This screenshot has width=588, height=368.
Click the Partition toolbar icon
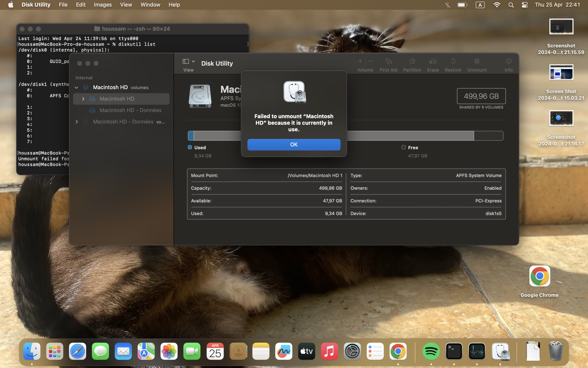click(x=412, y=62)
